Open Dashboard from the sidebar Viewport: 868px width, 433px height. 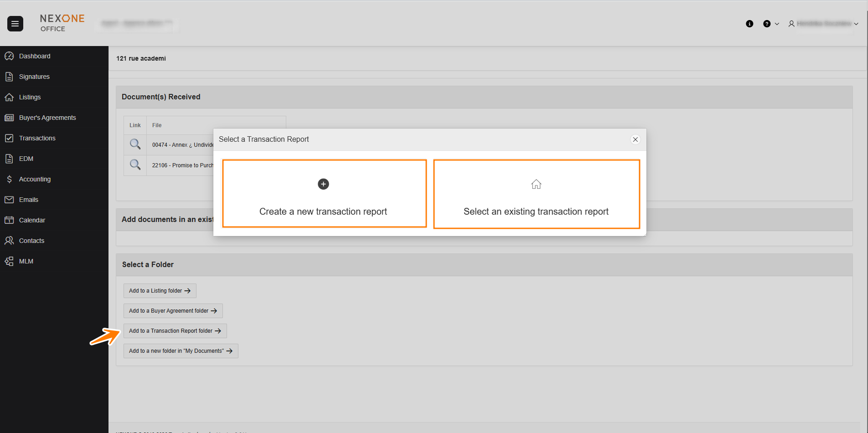click(x=35, y=56)
